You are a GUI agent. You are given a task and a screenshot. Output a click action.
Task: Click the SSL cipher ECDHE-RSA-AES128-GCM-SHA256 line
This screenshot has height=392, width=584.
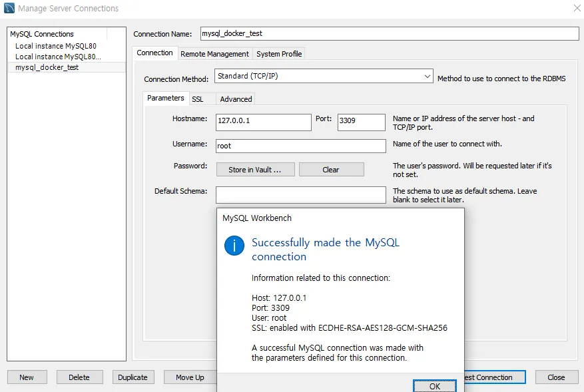click(x=350, y=328)
